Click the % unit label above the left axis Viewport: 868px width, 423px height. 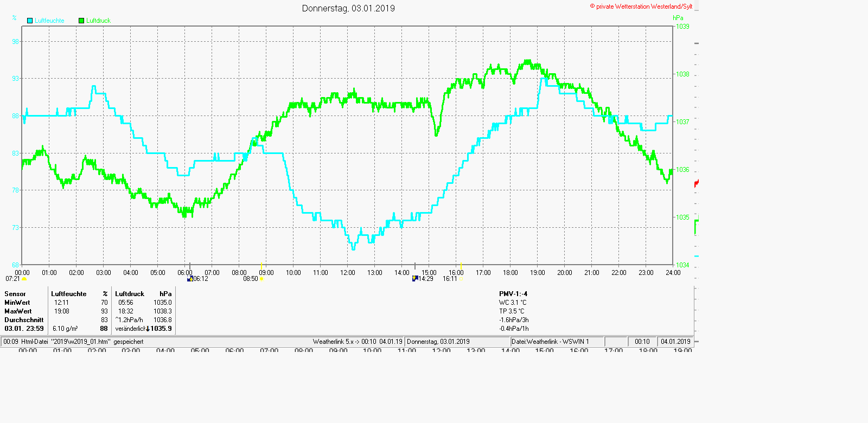pos(14,18)
